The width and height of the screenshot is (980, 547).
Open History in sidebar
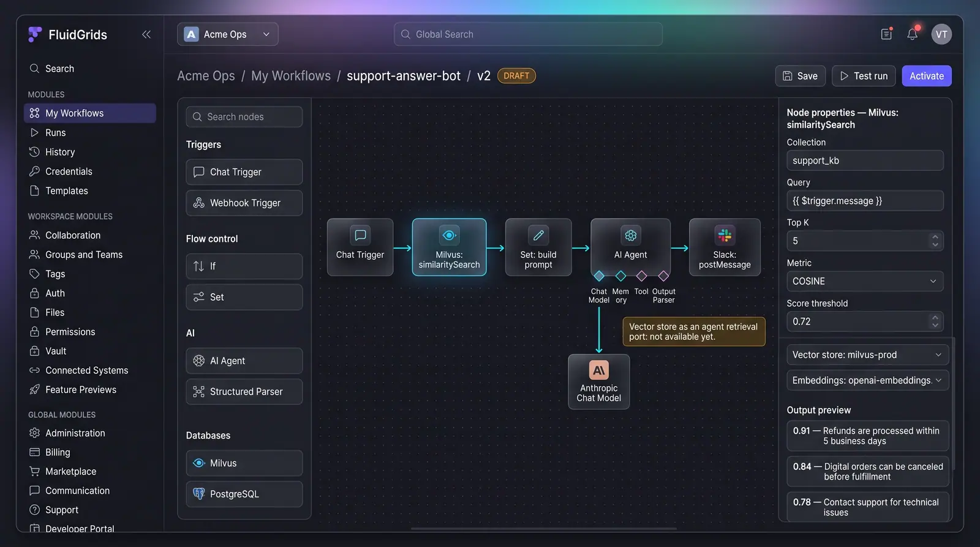click(90, 152)
